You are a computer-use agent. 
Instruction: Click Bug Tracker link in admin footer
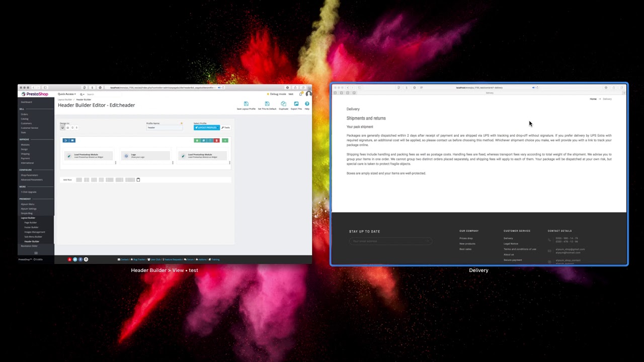pyautogui.click(x=138, y=259)
